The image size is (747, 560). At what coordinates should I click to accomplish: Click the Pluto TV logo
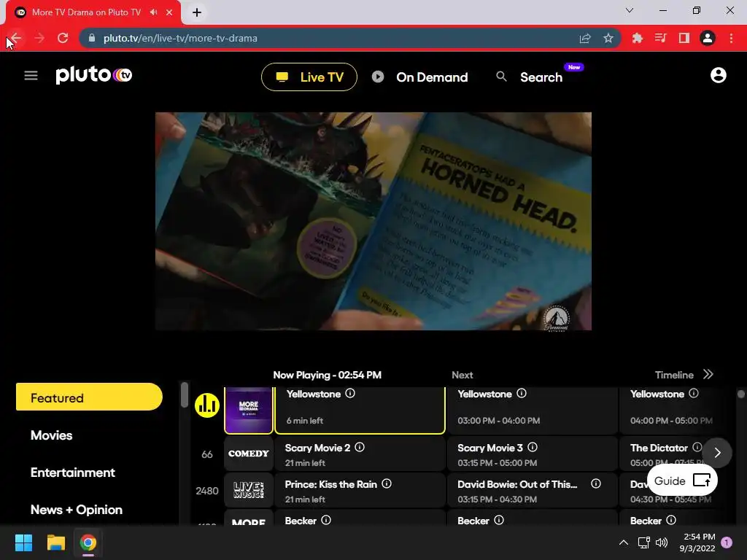94,75
